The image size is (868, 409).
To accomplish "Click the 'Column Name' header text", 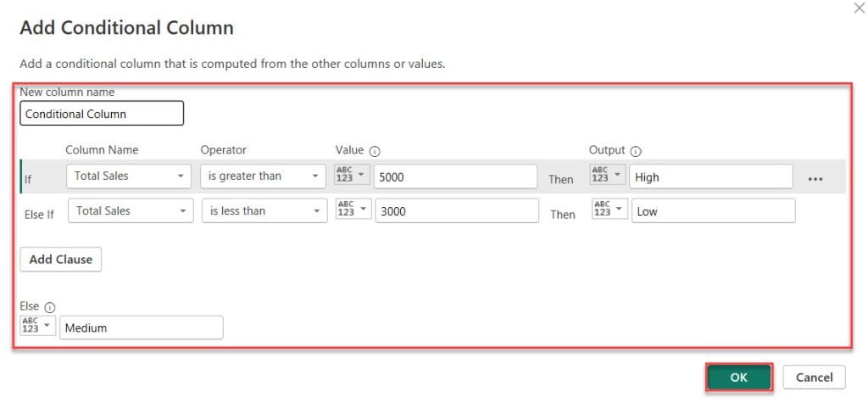I will pos(102,150).
